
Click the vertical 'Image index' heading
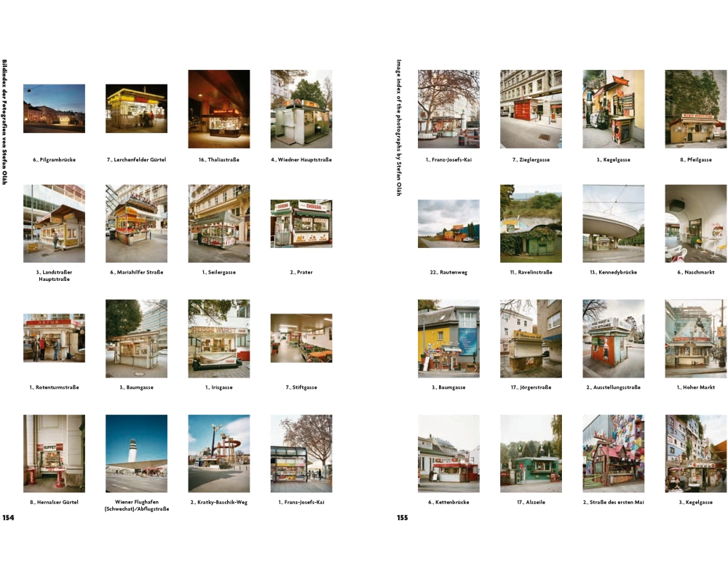pyautogui.click(x=399, y=127)
